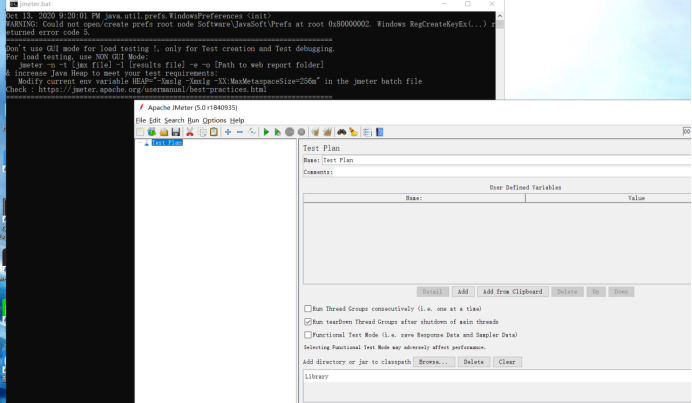Viewport: 692px width, 403px height.
Task: Click the Delete variable button under table
Action: pos(567,292)
